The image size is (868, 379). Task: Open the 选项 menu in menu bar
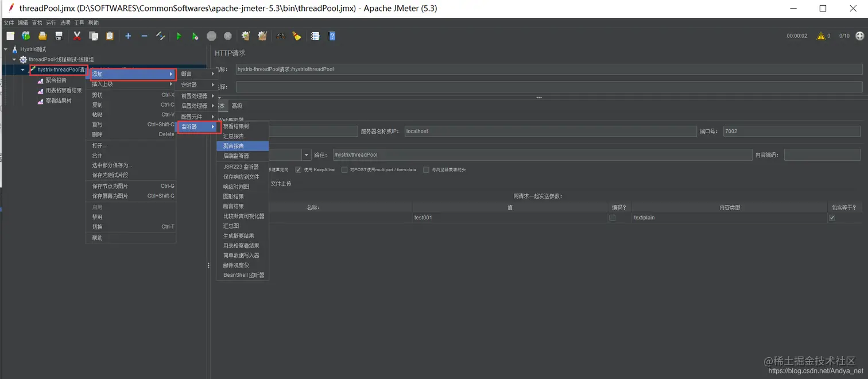point(65,23)
